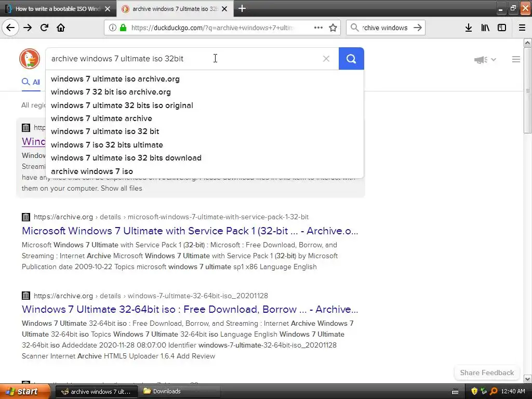Open the DuckDuckGo side menu
This screenshot has height=399, width=532.
click(516, 59)
